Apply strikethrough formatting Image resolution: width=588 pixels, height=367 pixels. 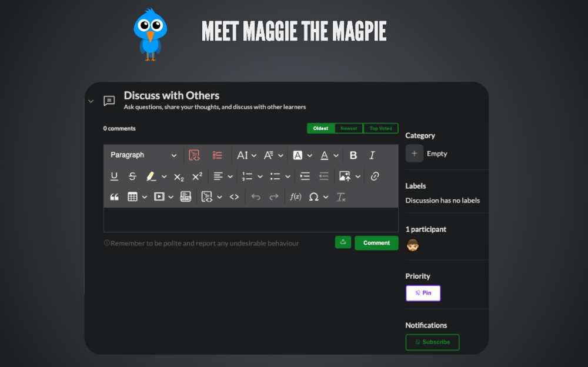(132, 176)
